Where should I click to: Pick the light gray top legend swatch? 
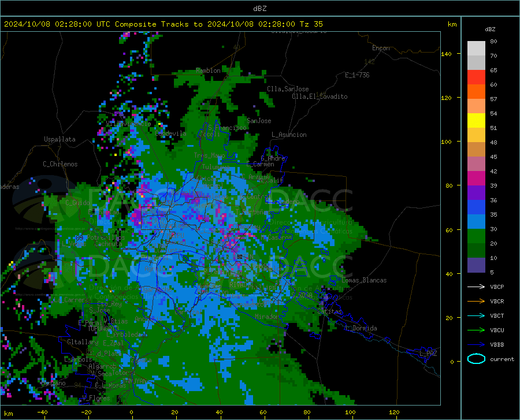pyautogui.click(x=476, y=48)
